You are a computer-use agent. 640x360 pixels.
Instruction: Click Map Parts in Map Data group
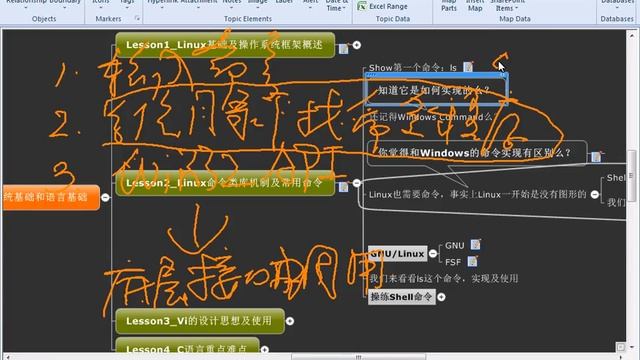(449, 6)
